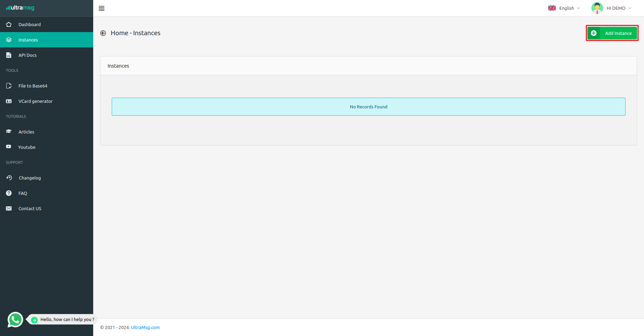Image resolution: width=644 pixels, height=336 pixels.
Task: Open VCard generator tool
Action: (x=46, y=101)
